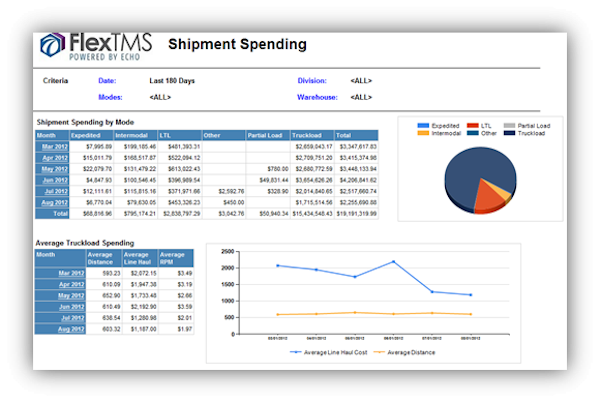Screen dimensions: 600x403
Task: Click the Expedited legend color swatch
Action: click(x=422, y=127)
